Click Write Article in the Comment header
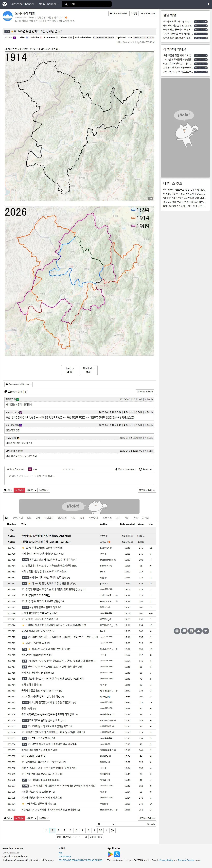 (x=145, y=392)
